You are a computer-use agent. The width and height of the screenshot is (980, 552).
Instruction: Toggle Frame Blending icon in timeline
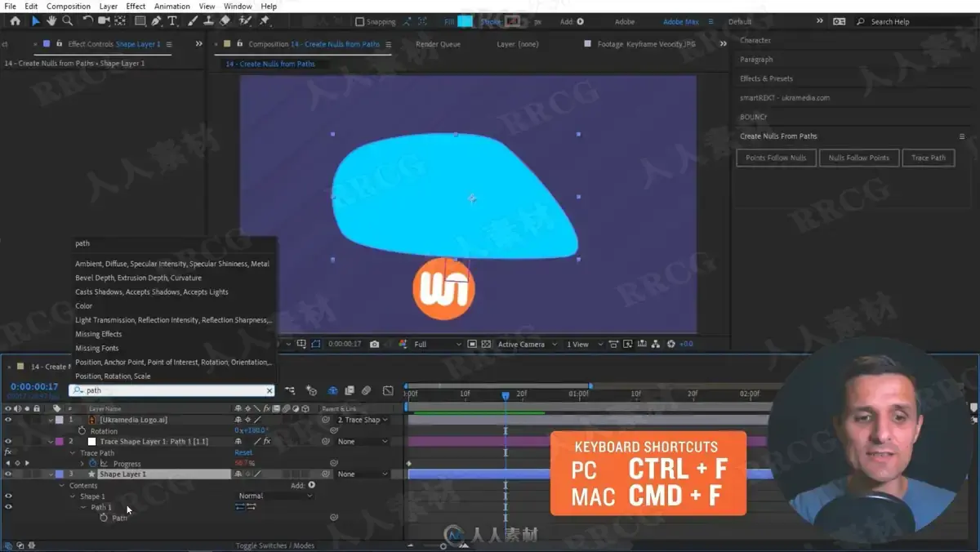tap(350, 391)
